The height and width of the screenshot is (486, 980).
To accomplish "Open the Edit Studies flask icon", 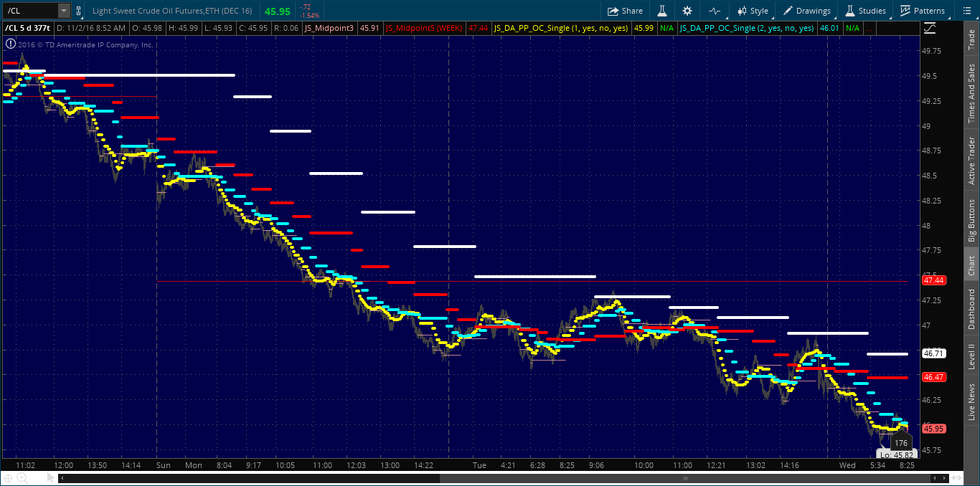I will (662, 11).
